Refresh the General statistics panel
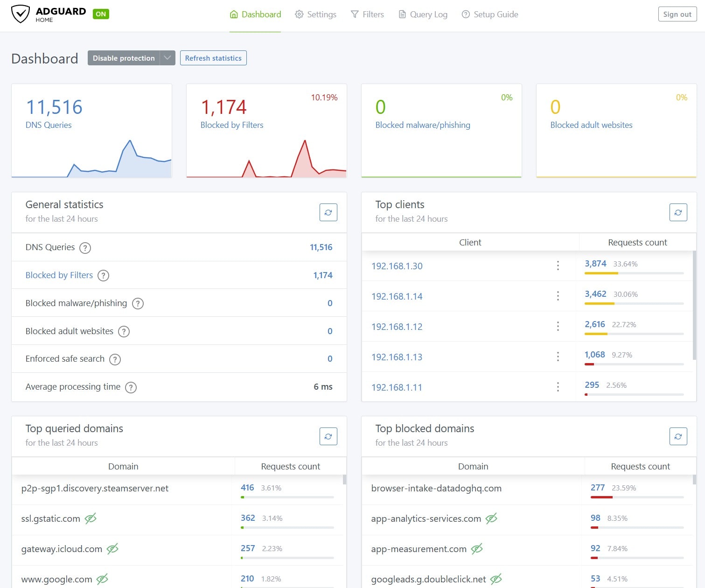The image size is (705, 588). coord(328,212)
